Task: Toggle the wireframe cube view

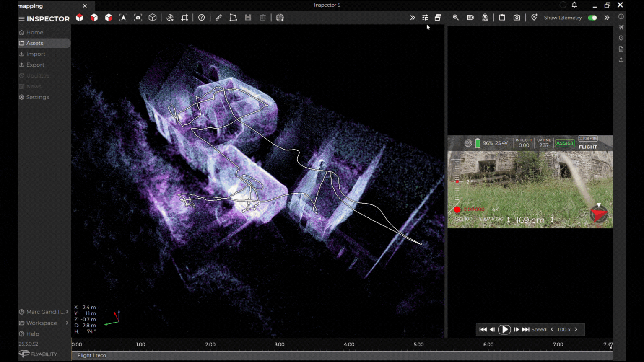Action: tap(153, 18)
